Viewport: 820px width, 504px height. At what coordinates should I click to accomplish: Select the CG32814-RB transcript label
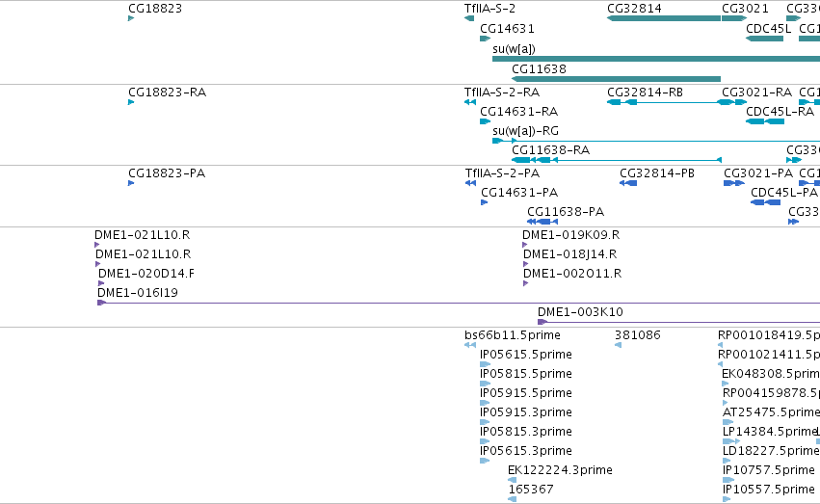645,93
